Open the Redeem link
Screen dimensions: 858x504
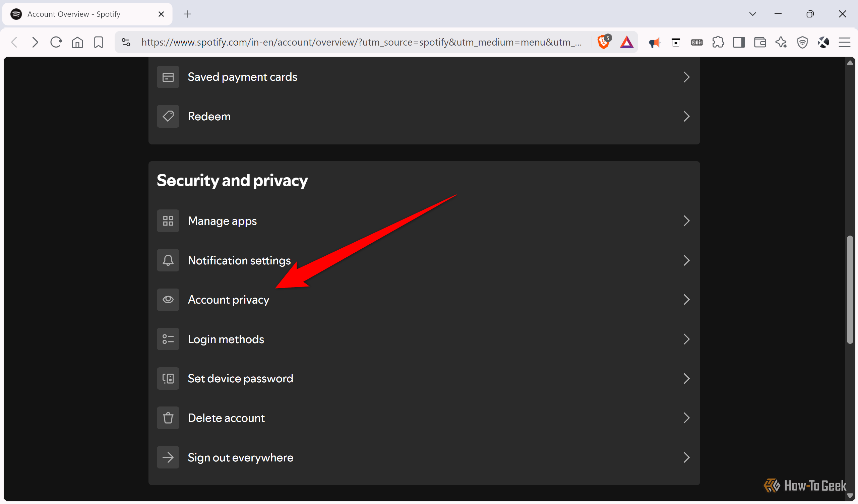[x=209, y=117]
